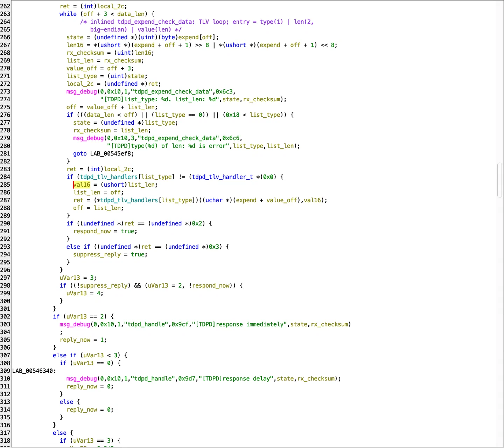Select the while keyword on line 263
The image size is (504, 448).
pyautogui.click(x=68, y=14)
